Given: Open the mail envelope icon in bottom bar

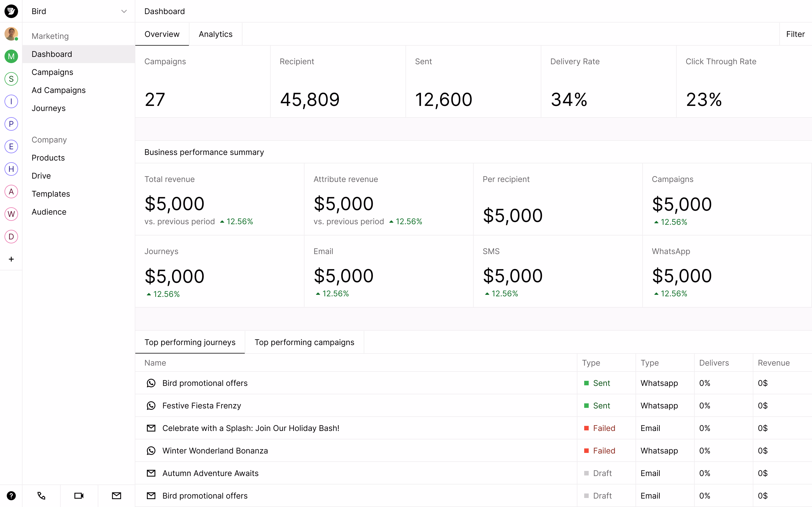Looking at the screenshot, I should click(116, 495).
